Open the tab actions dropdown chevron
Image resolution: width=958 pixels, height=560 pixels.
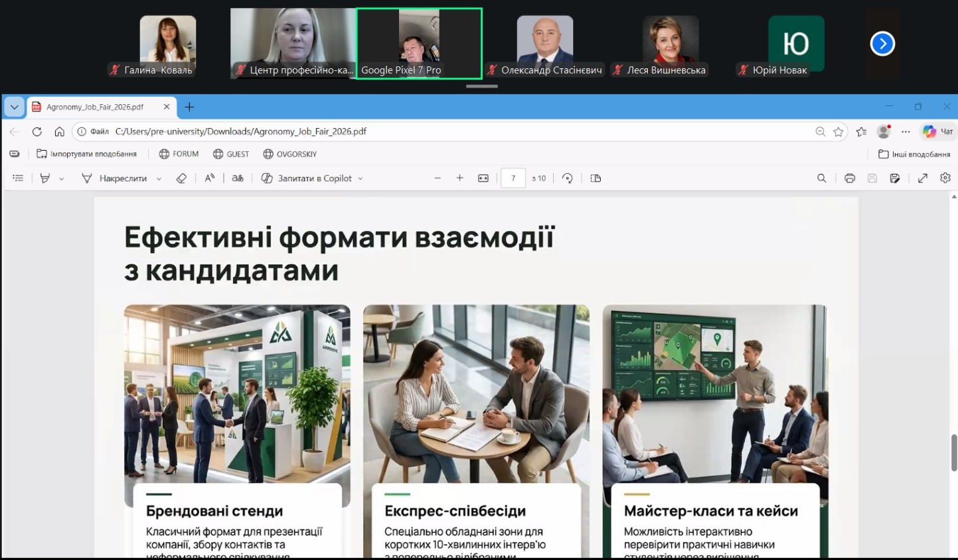14,107
